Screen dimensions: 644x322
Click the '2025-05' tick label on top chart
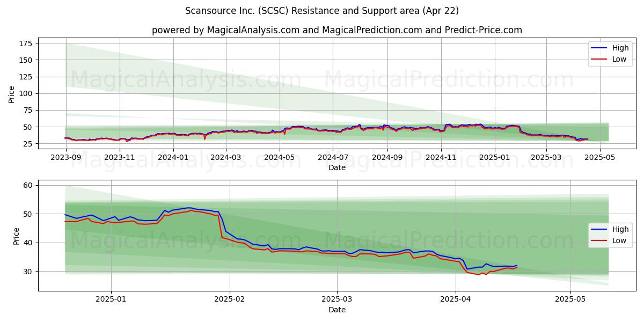[x=601, y=158]
